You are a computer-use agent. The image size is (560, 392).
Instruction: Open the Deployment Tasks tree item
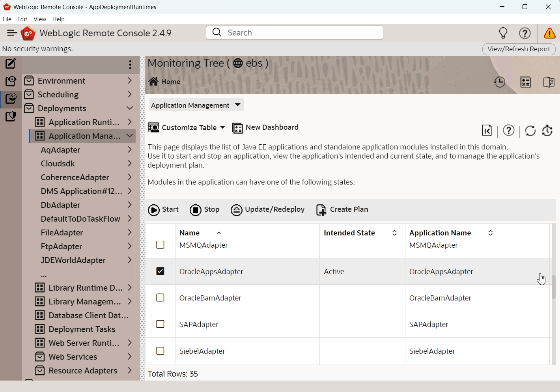(x=82, y=329)
